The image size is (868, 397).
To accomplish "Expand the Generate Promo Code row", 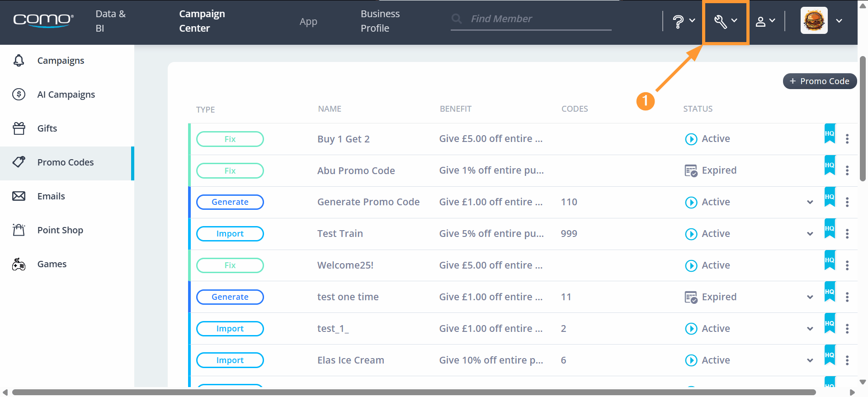I will (x=810, y=202).
